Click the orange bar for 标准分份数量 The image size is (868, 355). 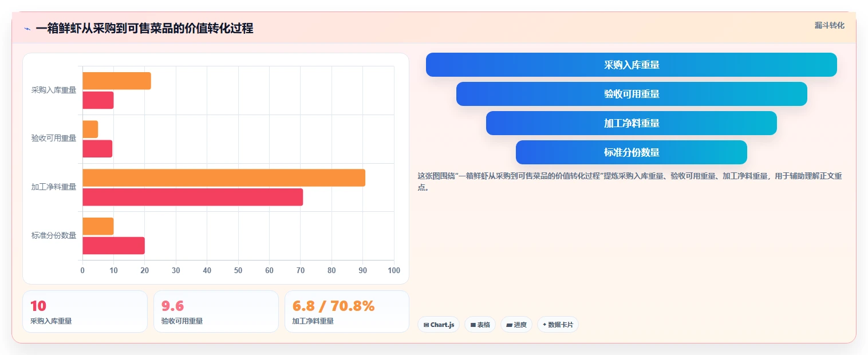(98, 226)
